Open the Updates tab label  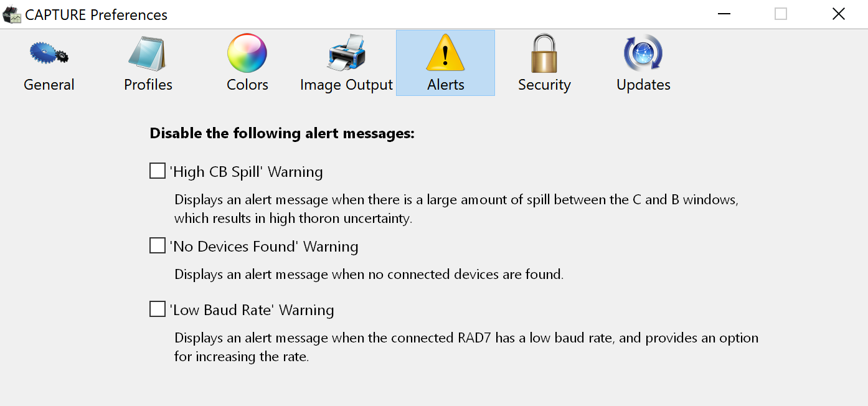[x=643, y=85]
